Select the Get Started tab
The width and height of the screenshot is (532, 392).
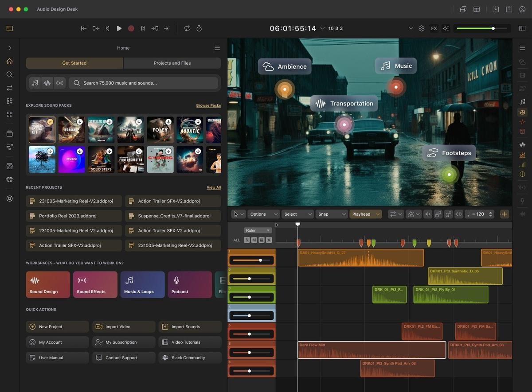[x=74, y=63]
